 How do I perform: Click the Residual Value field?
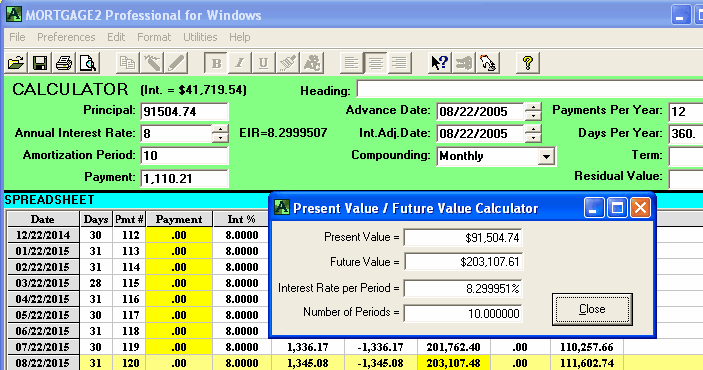pyautogui.click(x=686, y=179)
